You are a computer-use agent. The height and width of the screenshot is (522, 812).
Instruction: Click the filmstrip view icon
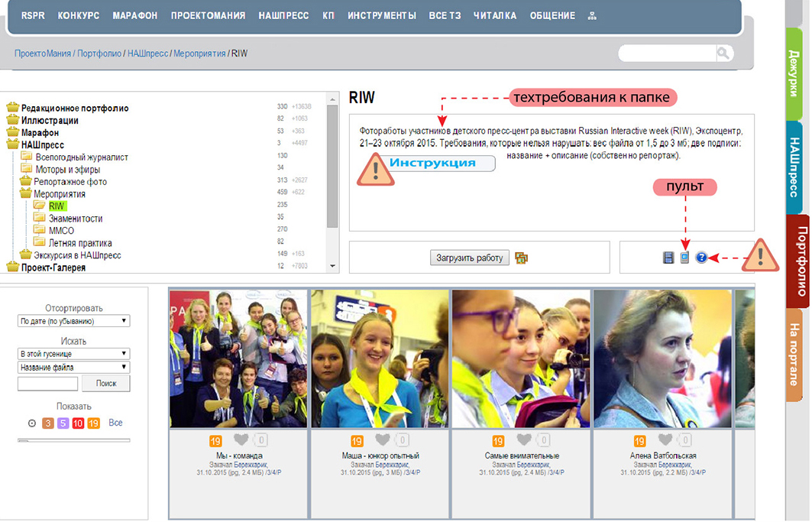tap(668, 257)
